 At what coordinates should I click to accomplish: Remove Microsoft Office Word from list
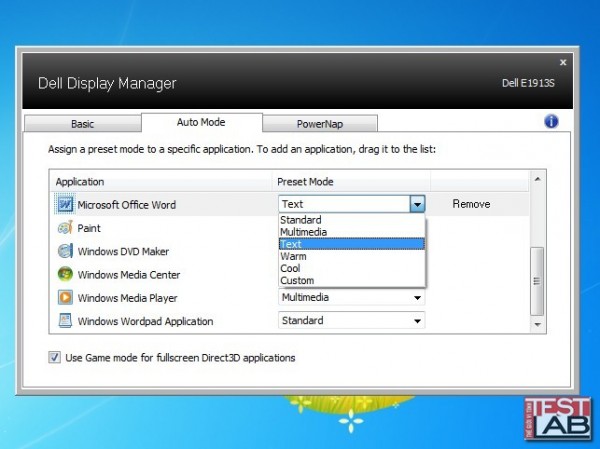tap(471, 204)
